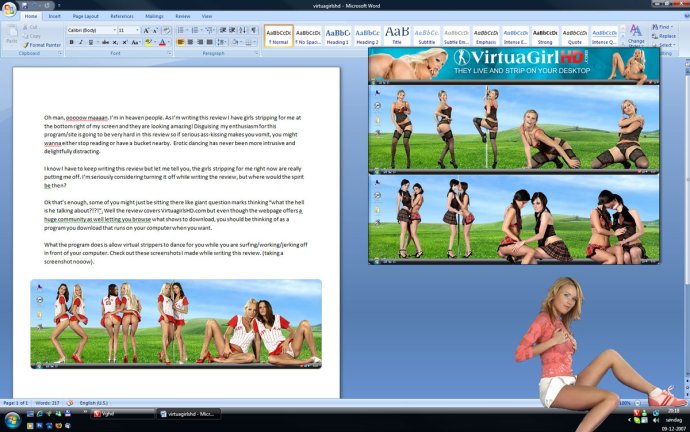Click the Copy button
The width and height of the screenshot is (690, 432).
33,36
